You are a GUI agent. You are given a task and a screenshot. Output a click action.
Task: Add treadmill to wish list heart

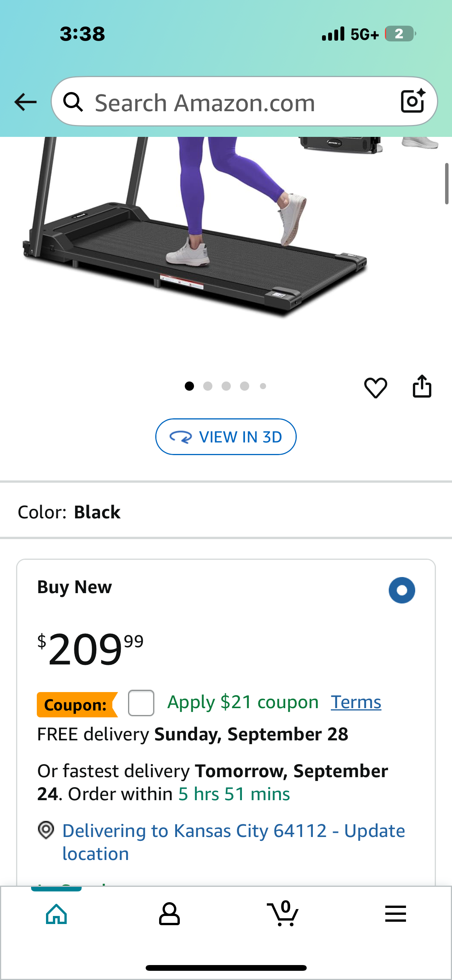(375, 387)
